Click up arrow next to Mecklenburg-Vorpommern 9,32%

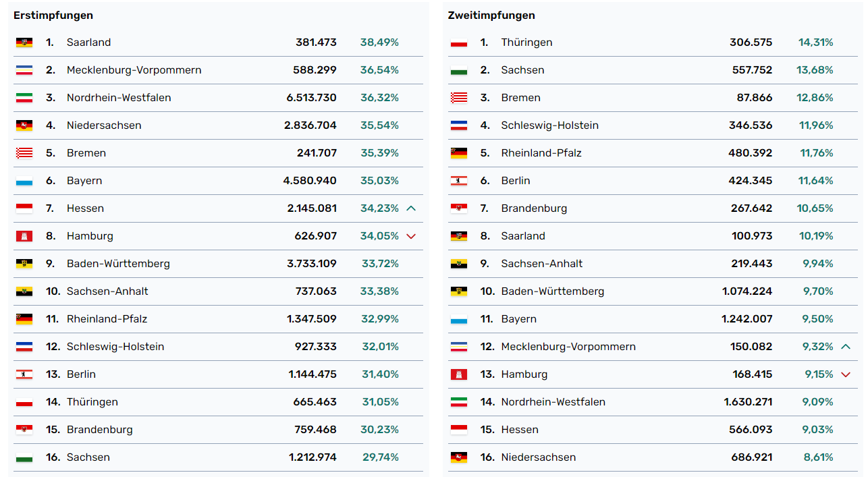(x=846, y=347)
